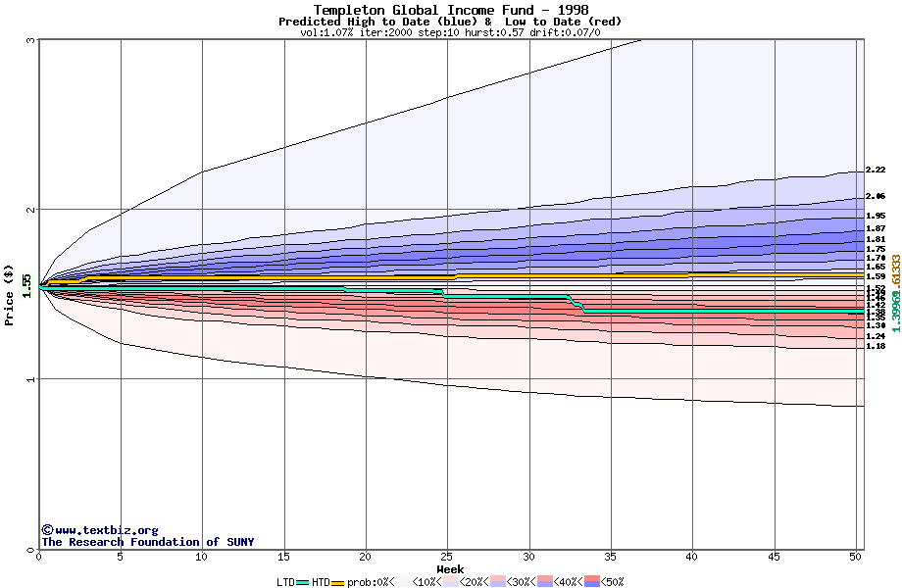Click the Week axis tick "35"
This screenshot has height=588, width=902.
click(x=611, y=557)
